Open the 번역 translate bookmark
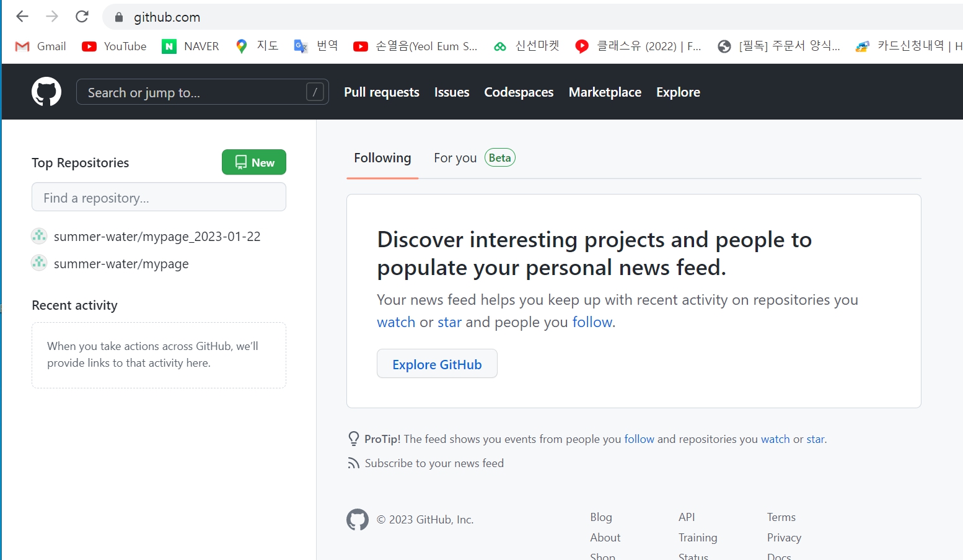Screen dimensions: 963x560 [x=316, y=46]
